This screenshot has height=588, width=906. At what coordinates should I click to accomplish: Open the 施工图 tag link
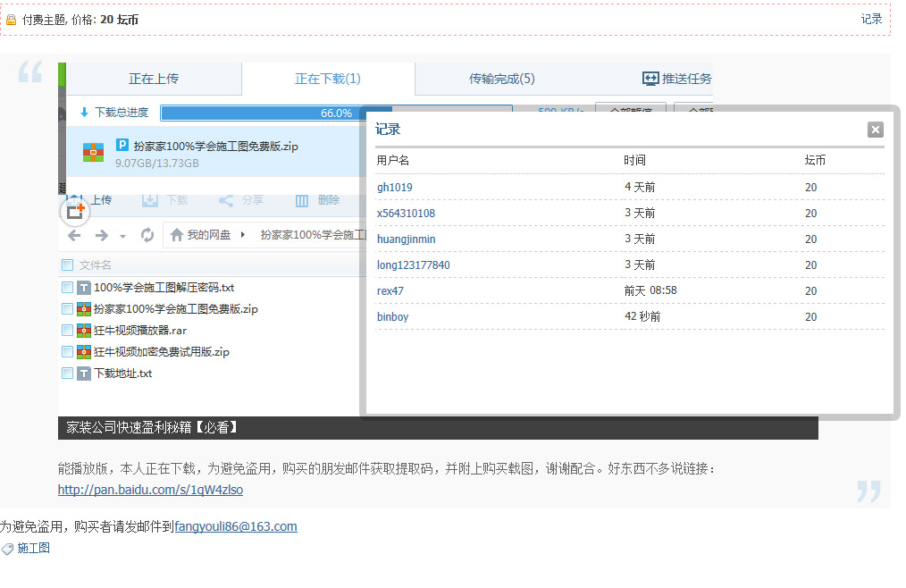(34, 548)
